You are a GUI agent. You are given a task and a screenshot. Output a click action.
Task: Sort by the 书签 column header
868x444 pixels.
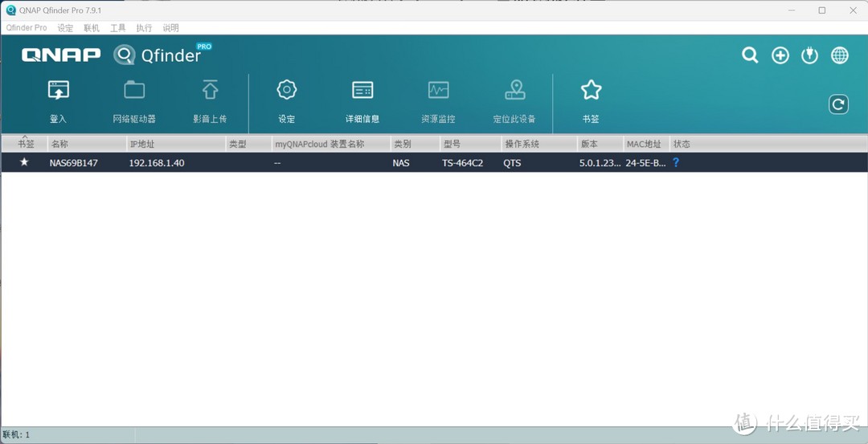(26, 144)
